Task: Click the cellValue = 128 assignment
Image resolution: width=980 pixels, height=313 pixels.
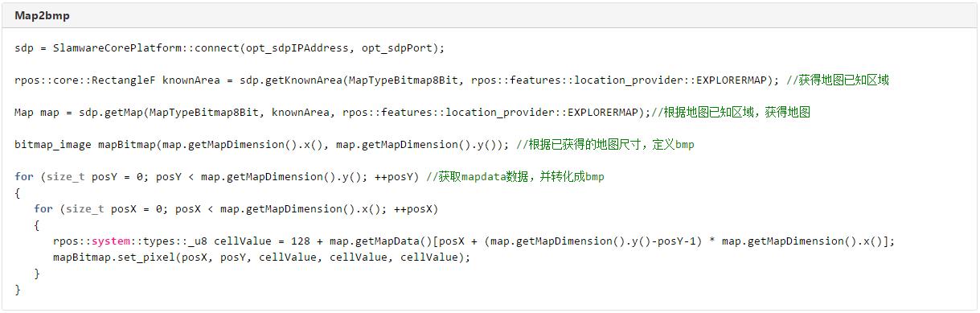Action: point(262,241)
